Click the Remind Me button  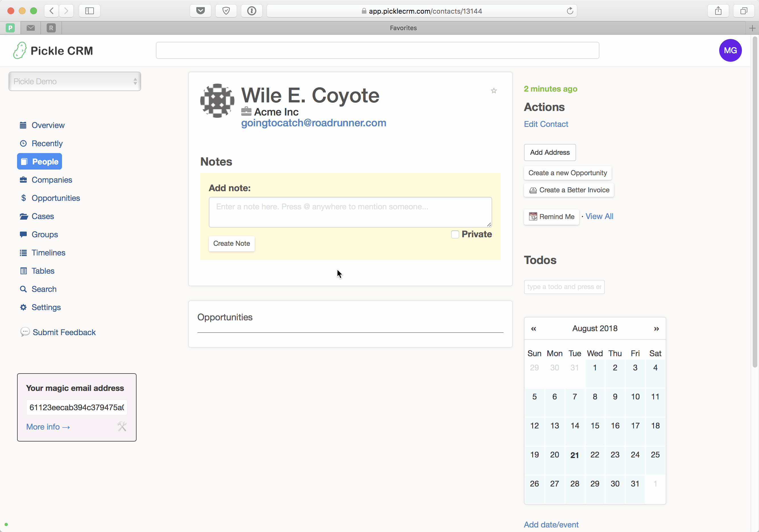tap(551, 217)
